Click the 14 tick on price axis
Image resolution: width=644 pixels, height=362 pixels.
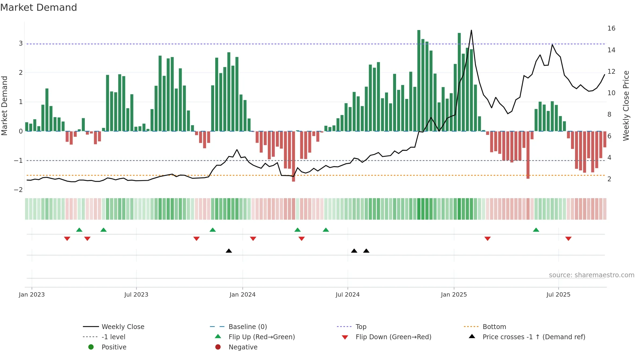pos(611,50)
